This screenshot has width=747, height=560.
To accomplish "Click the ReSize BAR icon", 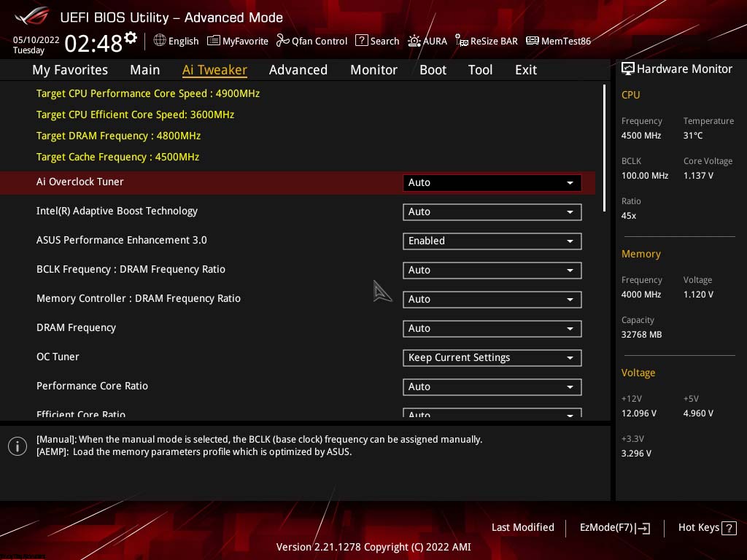I will pyautogui.click(x=461, y=41).
